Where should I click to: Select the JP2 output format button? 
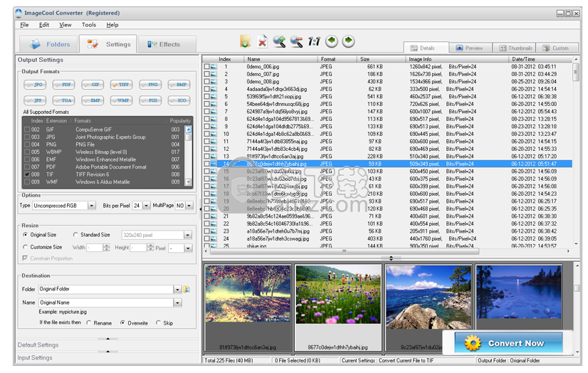point(35,100)
